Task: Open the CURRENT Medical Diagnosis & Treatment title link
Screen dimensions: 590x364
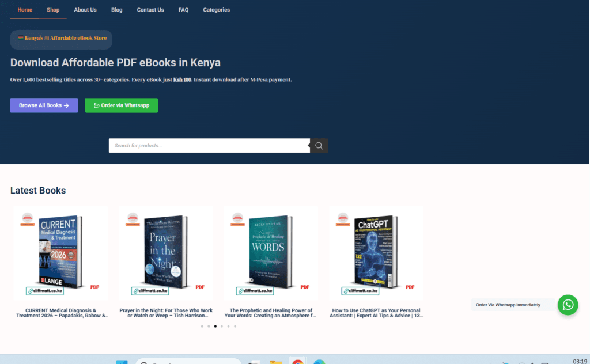Action: (x=61, y=313)
